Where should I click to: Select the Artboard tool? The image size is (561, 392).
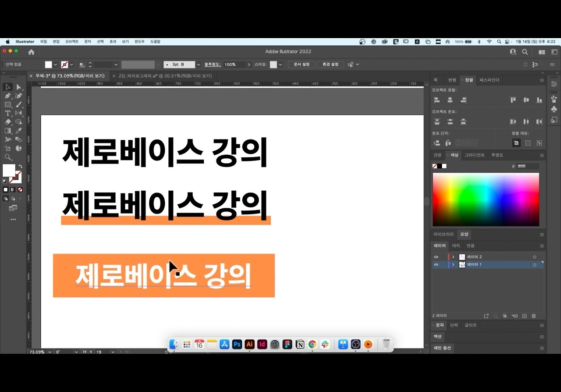pos(7,148)
